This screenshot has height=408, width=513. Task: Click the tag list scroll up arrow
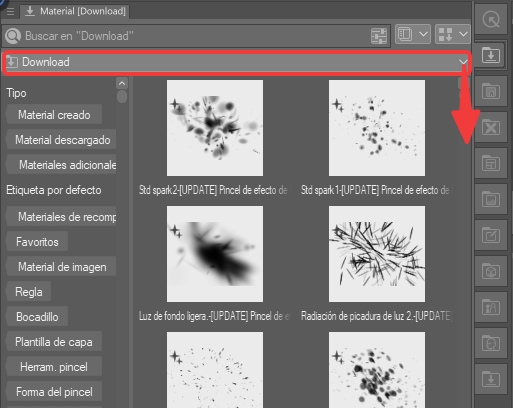(122, 83)
